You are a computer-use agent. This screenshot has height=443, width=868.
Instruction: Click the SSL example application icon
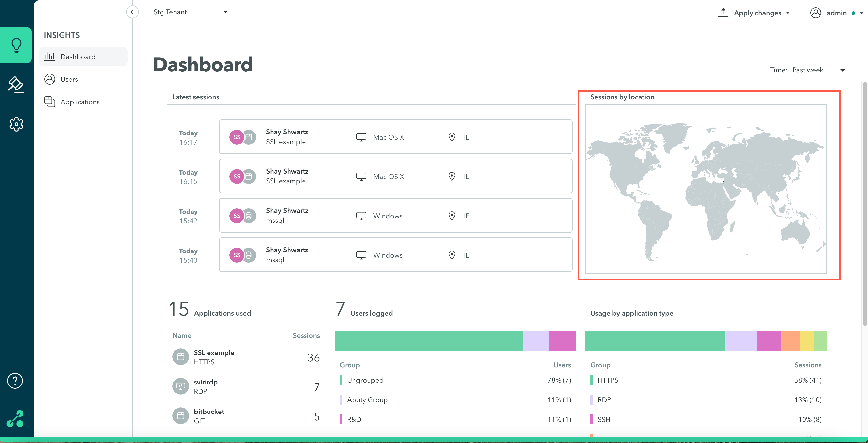point(181,357)
